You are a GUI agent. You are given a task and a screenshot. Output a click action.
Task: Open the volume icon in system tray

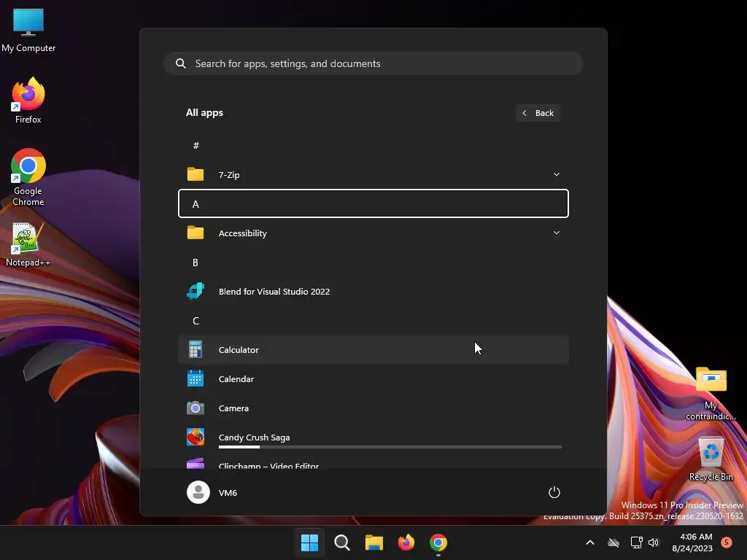pos(654,542)
